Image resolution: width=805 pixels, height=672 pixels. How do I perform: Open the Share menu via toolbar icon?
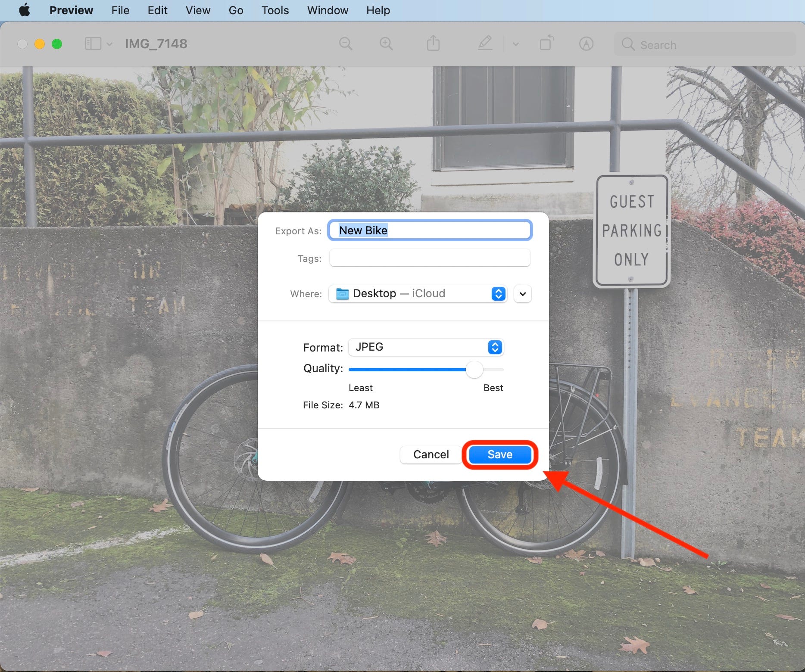pos(434,44)
